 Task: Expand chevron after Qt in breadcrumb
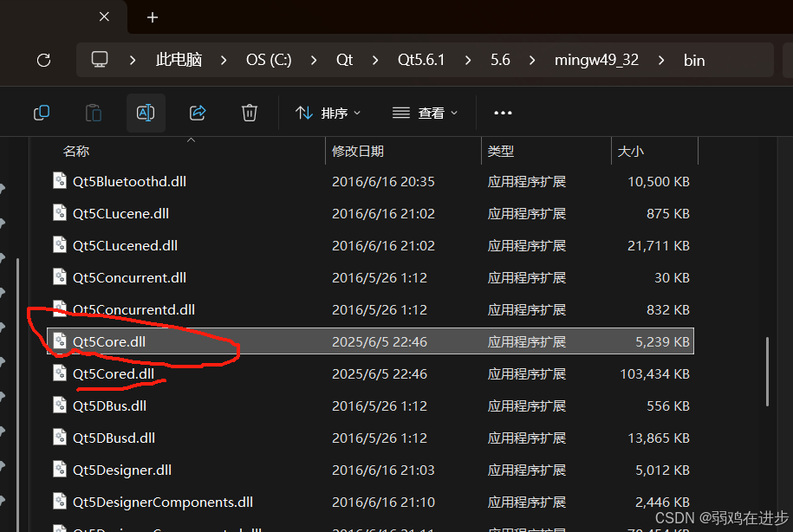(x=374, y=60)
